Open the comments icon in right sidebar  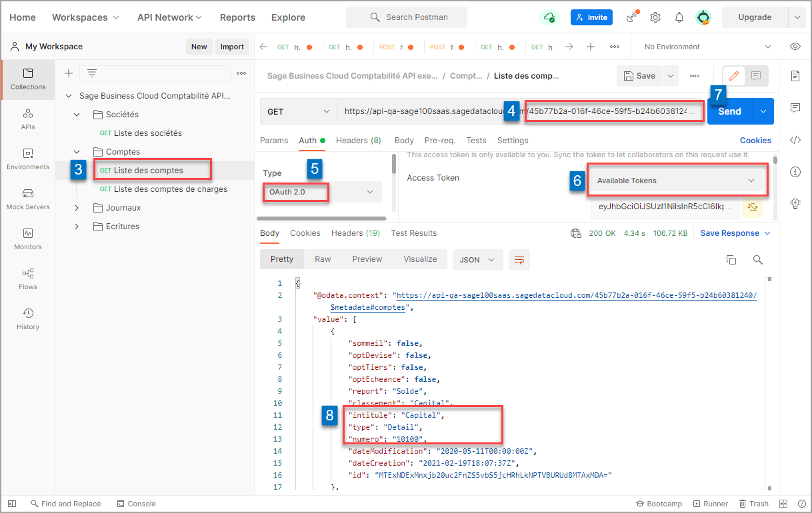click(795, 108)
